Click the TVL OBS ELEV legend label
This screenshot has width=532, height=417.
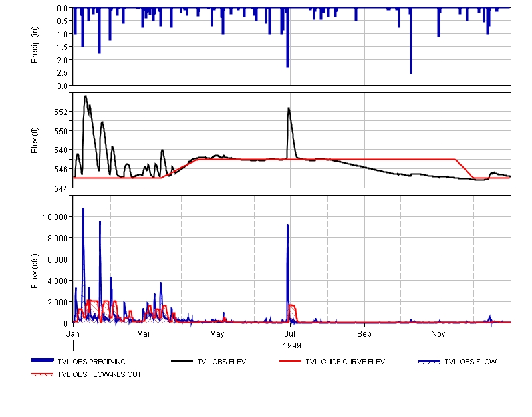pos(221,362)
